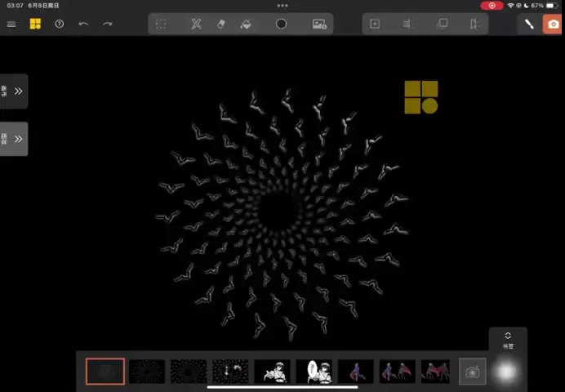
Task: Activate the white brush tool button
Action: [529, 24]
